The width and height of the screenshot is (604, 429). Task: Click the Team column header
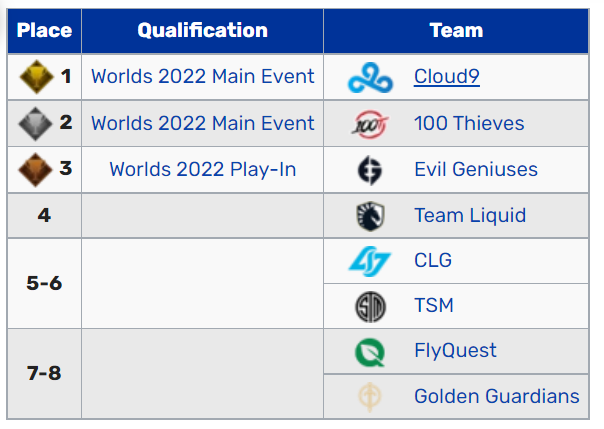456,30
